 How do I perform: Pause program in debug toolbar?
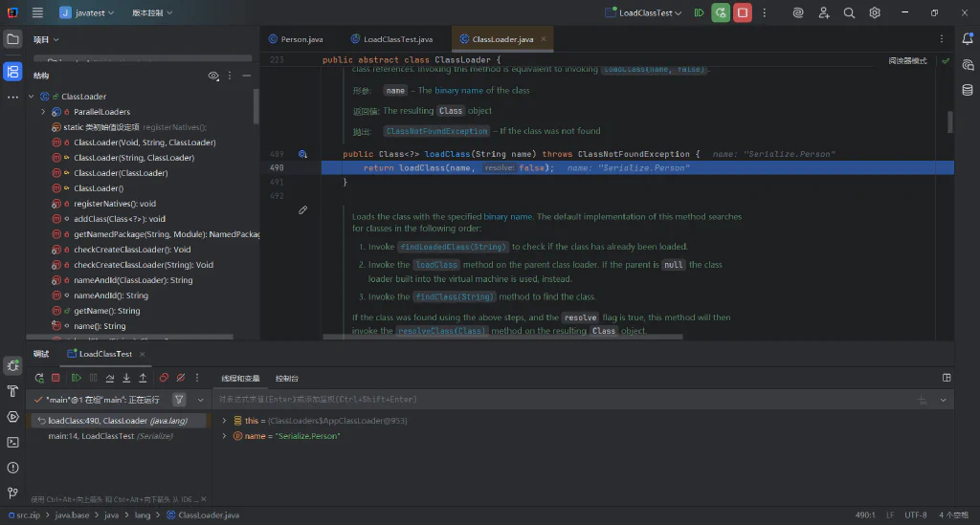[93, 378]
